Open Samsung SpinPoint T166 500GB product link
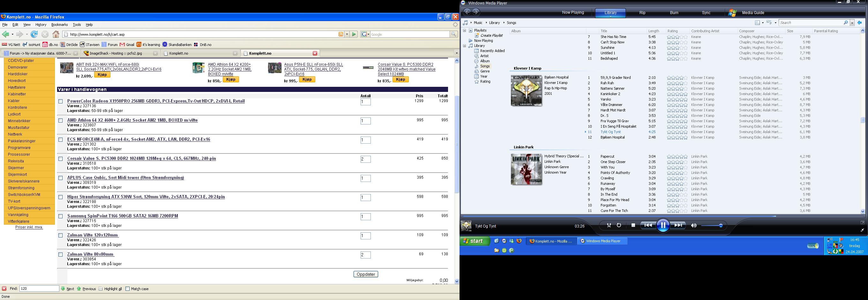The image size is (868, 300). [123, 216]
